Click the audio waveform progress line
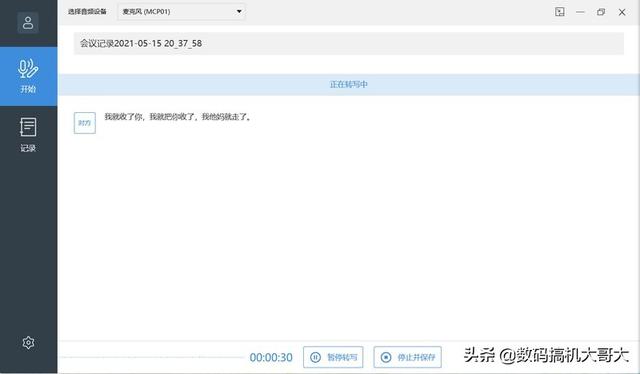This screenshot has height=374, width=640. (x=152, y=357)
